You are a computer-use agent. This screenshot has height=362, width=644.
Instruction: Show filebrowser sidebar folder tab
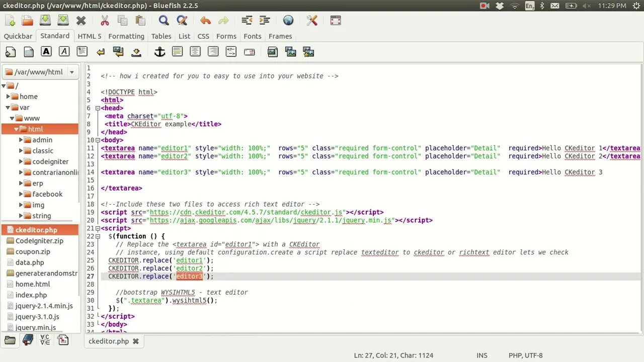(10, 340)
